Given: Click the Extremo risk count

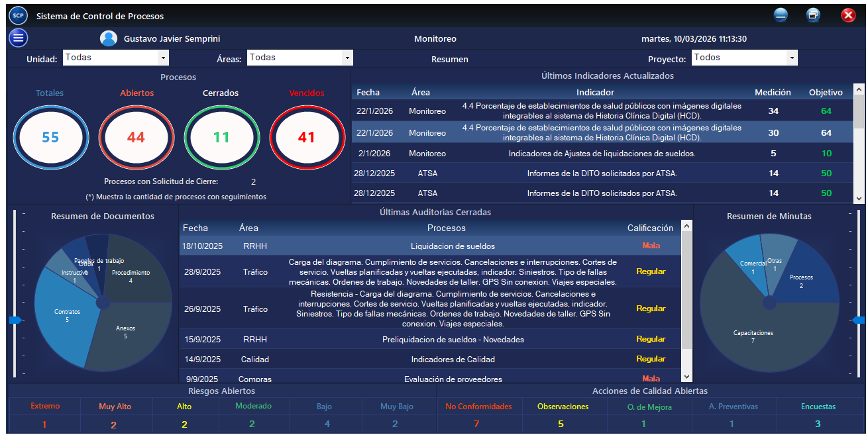Looking at the screenshot, I should click(44, 424).
